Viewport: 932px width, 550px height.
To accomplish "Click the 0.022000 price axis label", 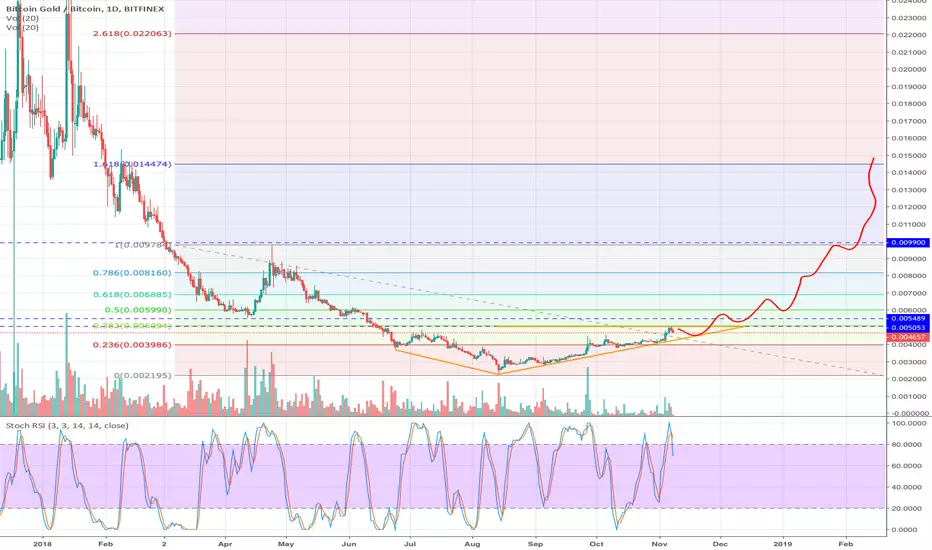I will pyautogui.click(x=908, y=35).
